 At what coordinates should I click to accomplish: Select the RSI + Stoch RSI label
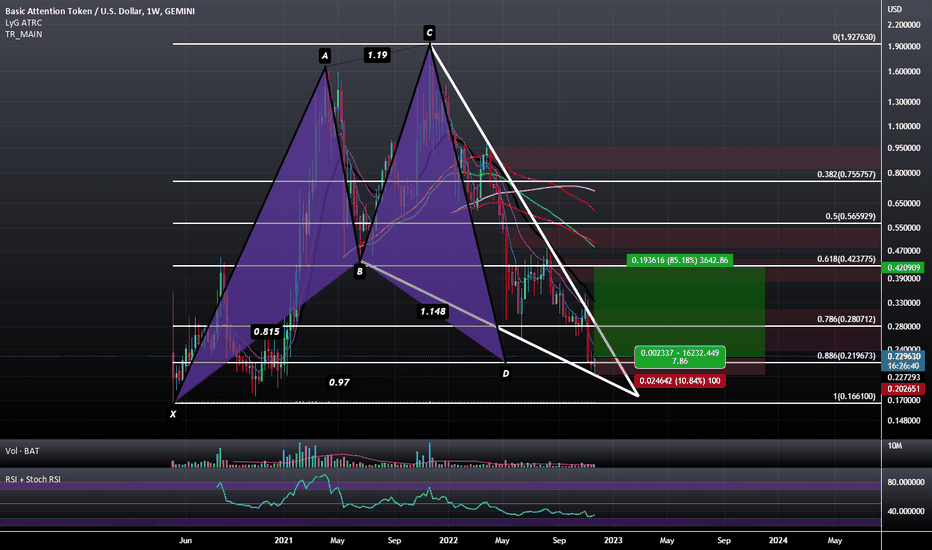pyautogui.click(x=33, y=479)
